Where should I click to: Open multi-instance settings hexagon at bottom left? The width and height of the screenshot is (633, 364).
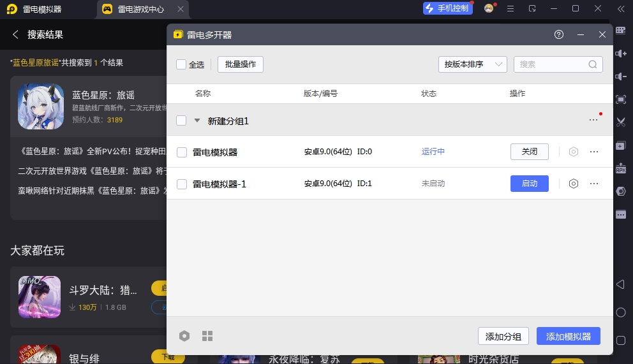184,336
